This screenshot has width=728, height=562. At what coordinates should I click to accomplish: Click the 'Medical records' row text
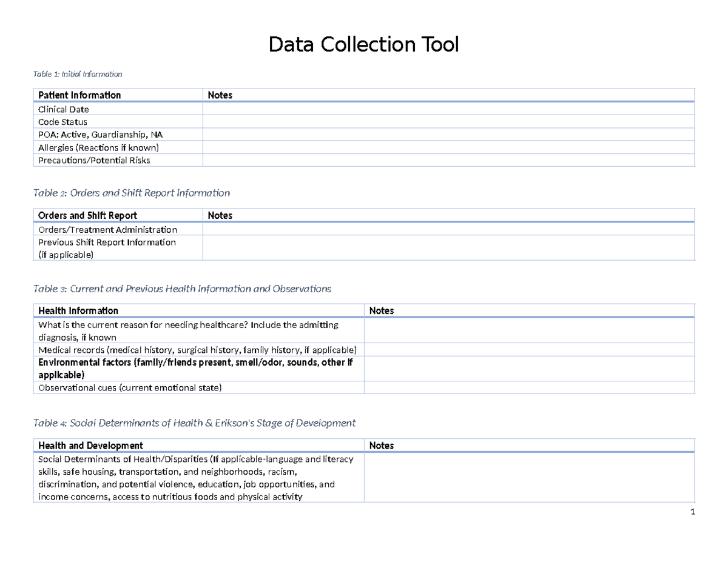pyautogui.click(x=198, y=350)
